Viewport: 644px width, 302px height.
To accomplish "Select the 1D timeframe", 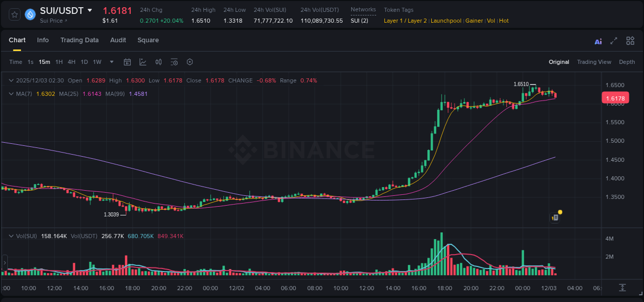I will pyautogui.click(x=84, y=62).
